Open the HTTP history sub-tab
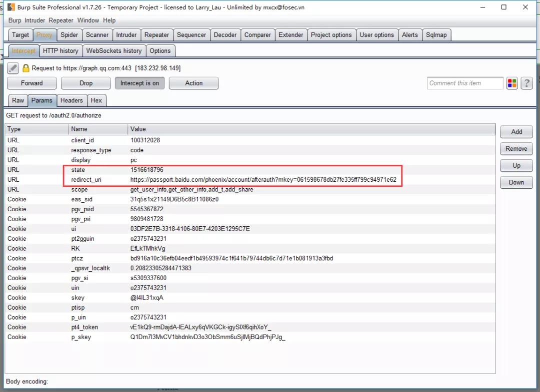Screen dimensions: 540x392 (60, 51)
